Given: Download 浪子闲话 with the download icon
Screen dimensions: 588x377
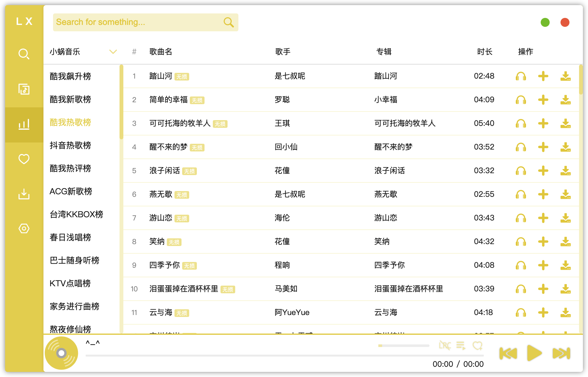Looking at the screenshot, I should (565, 171).
